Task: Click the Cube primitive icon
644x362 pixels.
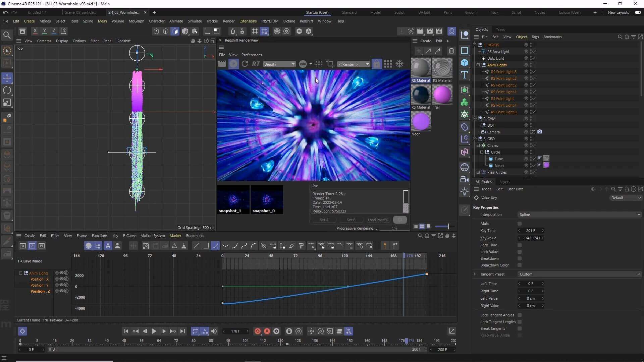Action: click(465, 63)
